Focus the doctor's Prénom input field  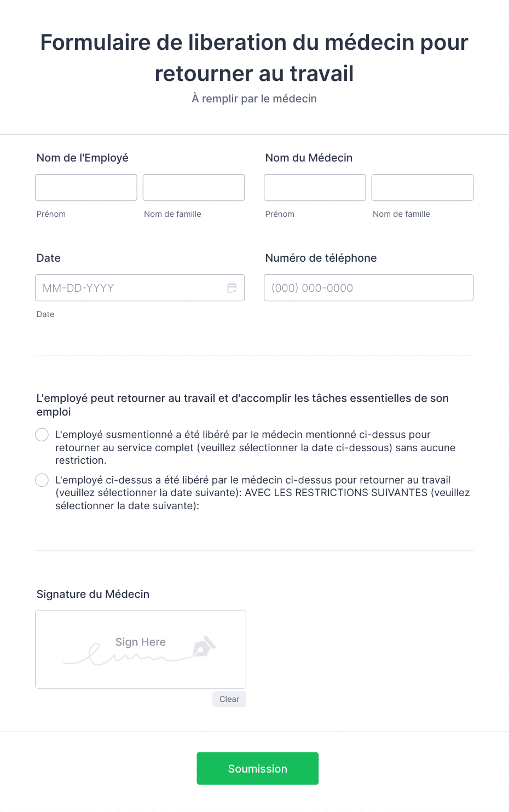[315, 188]
